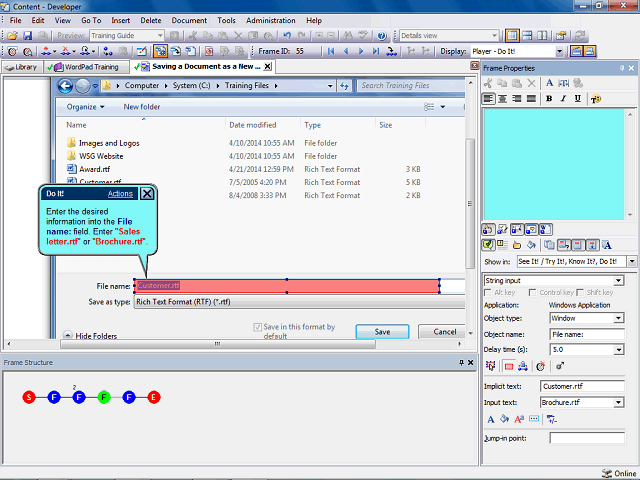Save the document with the floppy disk icon

click(27, 36)
